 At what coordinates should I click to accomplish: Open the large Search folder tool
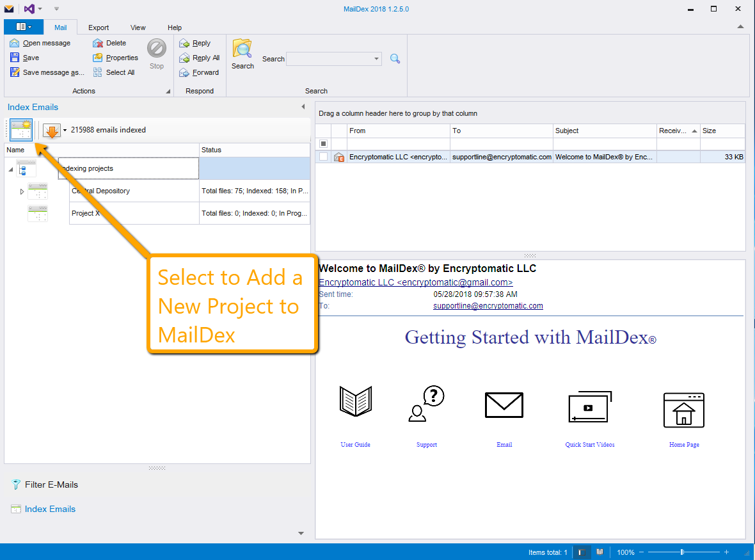click(x=242, y=54)
